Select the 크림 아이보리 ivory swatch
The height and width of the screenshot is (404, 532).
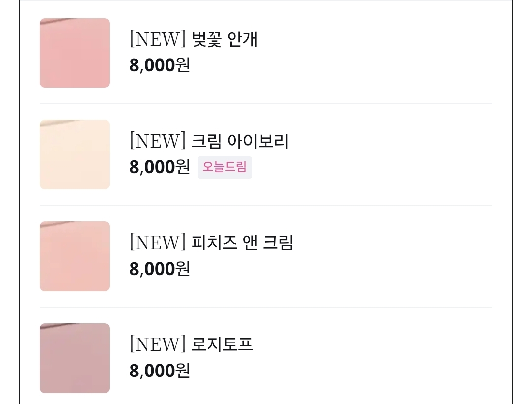[75, 155]
